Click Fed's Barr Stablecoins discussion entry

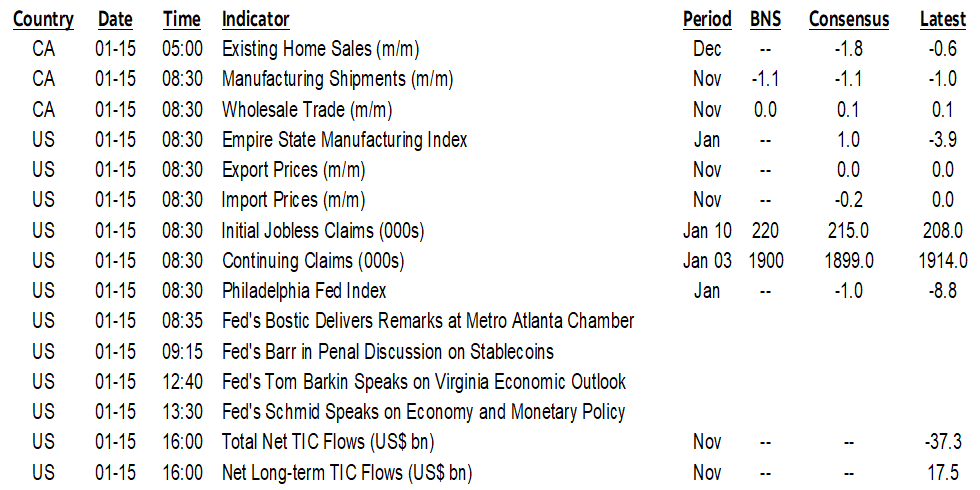click(x=388, y=352)
